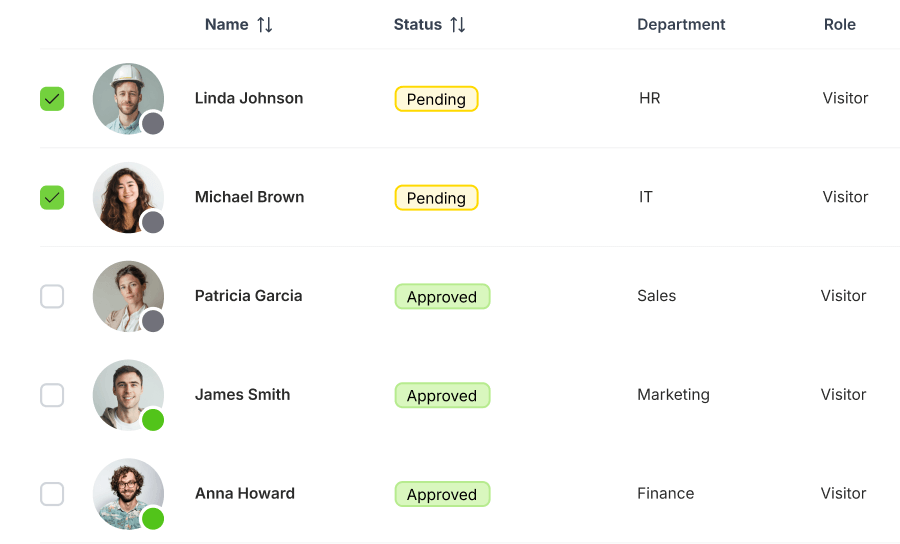This screenshot has height=544, width=900.
Task: Click Anna Howard's green online dot
Action: (x=153, y=518)
